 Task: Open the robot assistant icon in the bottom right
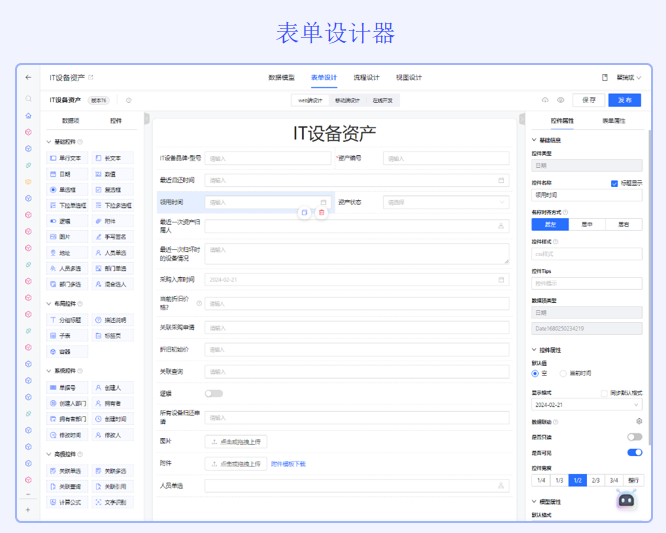pos(626,500)
